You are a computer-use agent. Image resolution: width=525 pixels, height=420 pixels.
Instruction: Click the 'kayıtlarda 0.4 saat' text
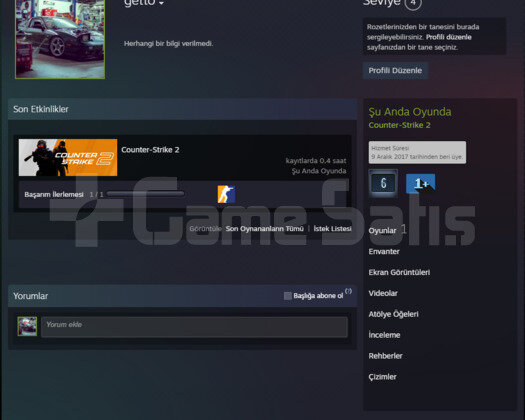point(316,161)
